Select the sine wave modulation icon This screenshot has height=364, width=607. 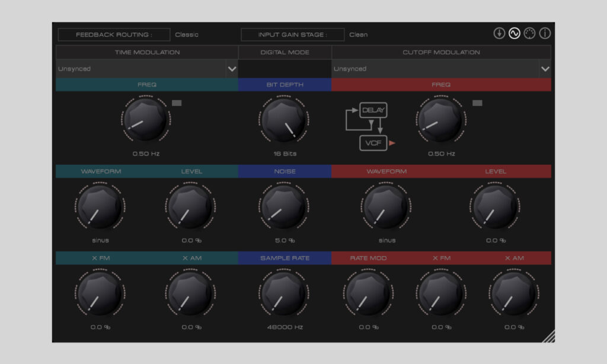514,34
